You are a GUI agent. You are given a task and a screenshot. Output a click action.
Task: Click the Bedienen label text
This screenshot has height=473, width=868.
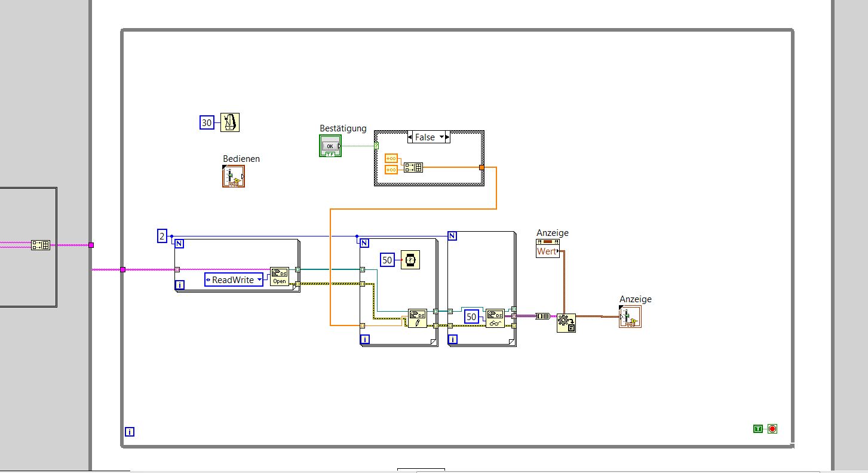pos(241,159)
